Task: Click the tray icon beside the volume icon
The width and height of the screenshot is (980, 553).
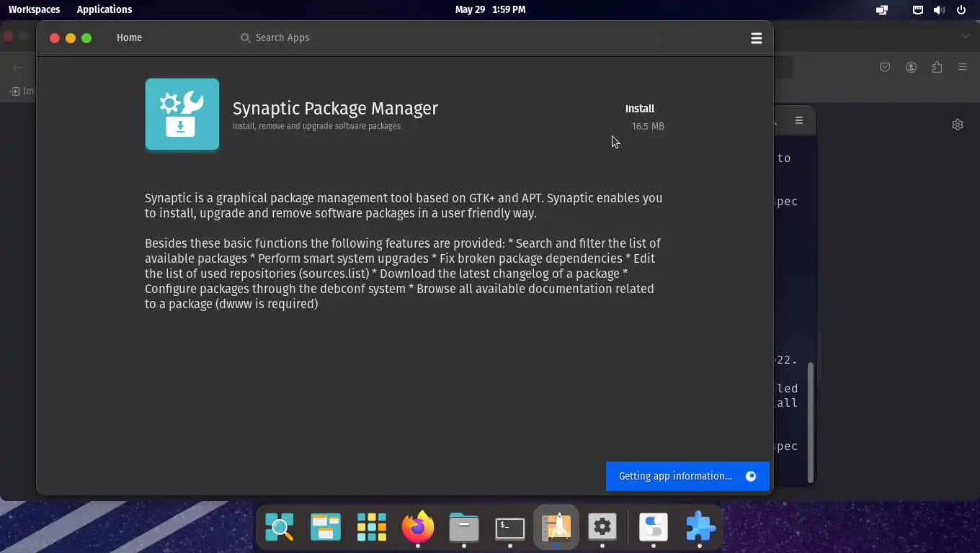Action: [x=917, y=10]
